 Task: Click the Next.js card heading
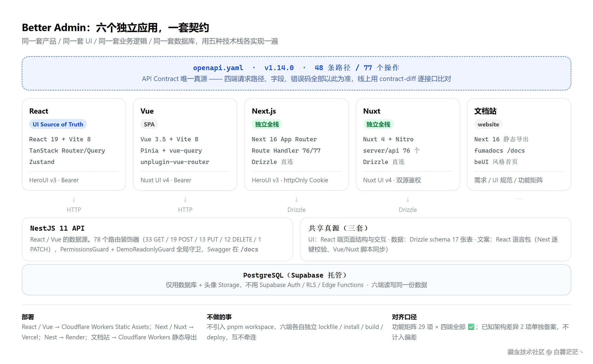pos(264,111)
